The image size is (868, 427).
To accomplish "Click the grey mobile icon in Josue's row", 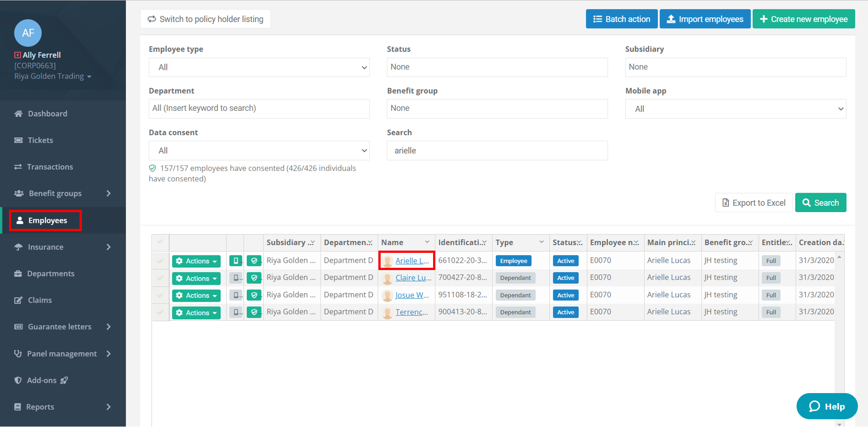I will [x=236, y=295].
